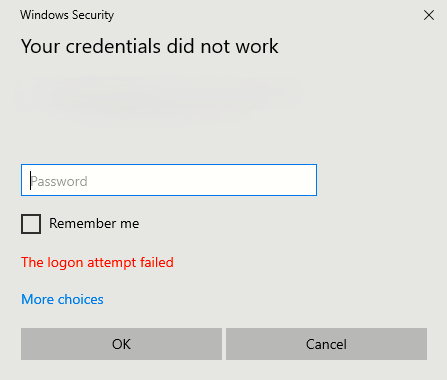The image size is (447, 380).
Task: Close the Windows Security dialog with X
Action: tap(429, 15)
